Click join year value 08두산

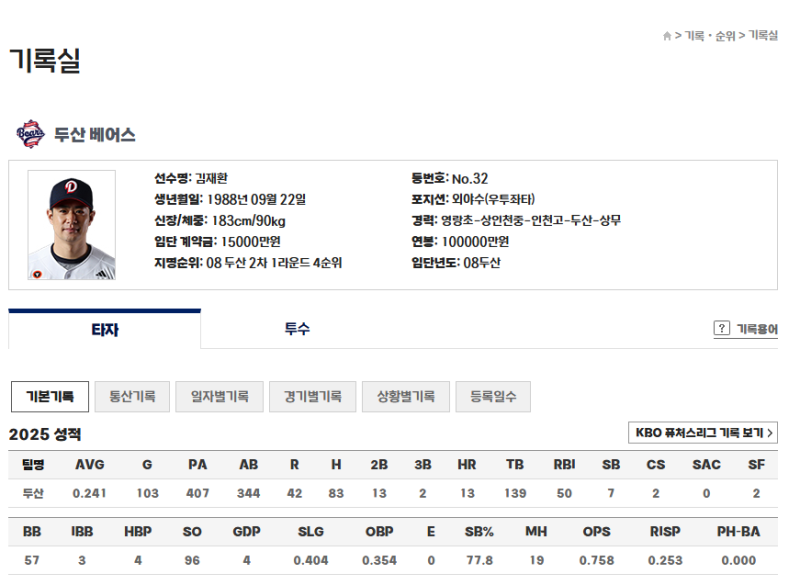click(482, 263)
